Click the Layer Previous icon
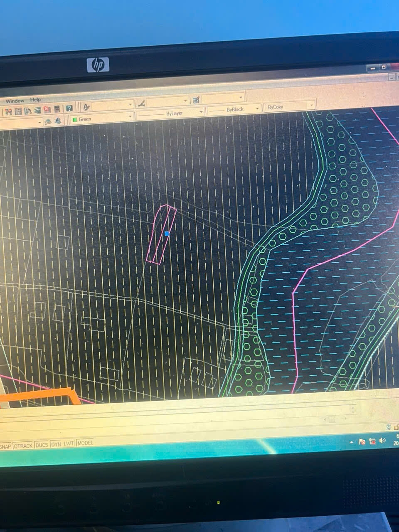Screen dimensions: 399x532 click(57, 121)
